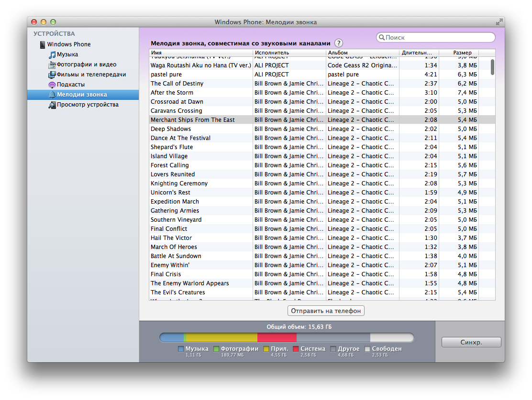Select the track "Deep Shadows"
532x400 pixels.
click(322, 129)
